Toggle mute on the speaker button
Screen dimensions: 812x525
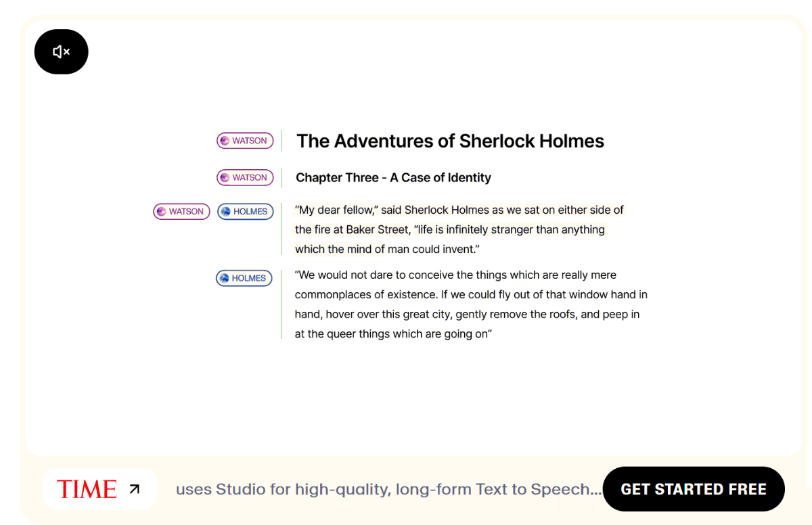(x=61, y=51)
